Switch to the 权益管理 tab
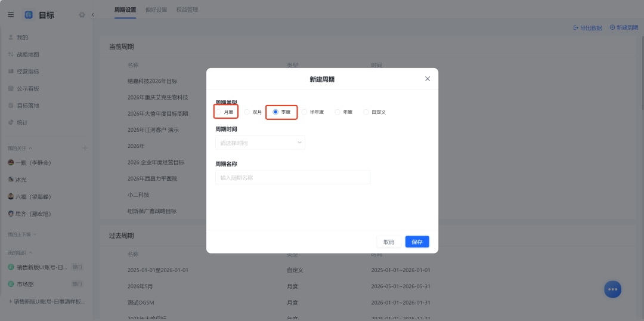 point(187,10)
